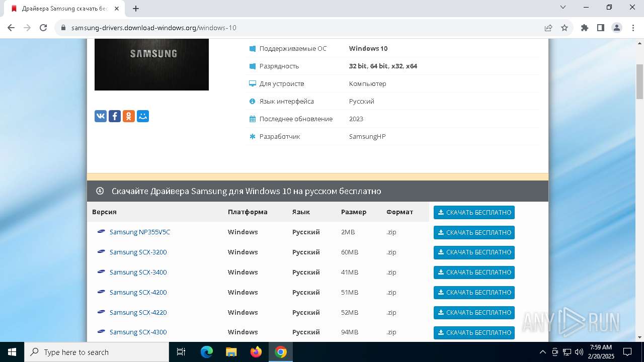Image resolution: width=644 pixels, height=362 pixels.
Task: Click the Размер column header
Action: pyautogui.click(x=354, y=212)
